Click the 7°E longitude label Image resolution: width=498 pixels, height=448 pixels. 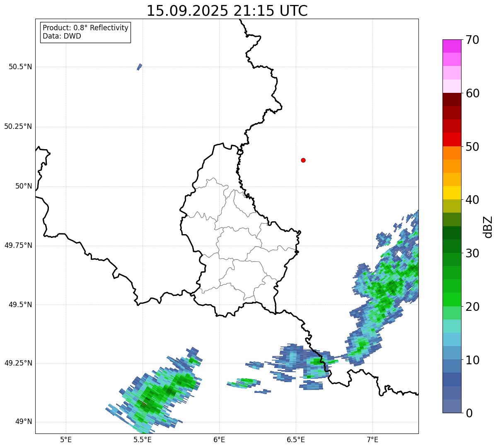(x=372, y=439)
